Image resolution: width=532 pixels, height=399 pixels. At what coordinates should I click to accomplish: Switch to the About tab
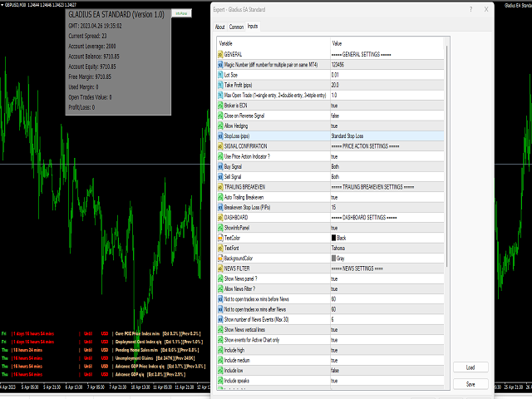point(220,27)
